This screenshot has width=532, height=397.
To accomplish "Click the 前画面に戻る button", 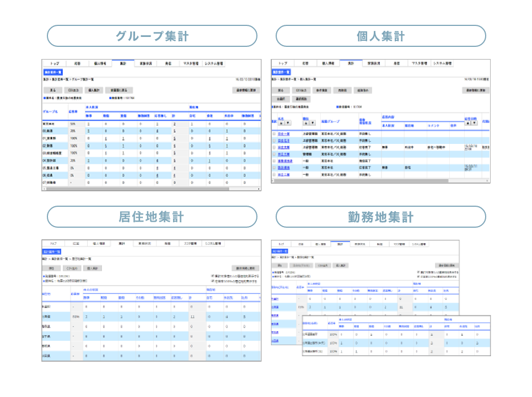I will [x=119, y=89].
